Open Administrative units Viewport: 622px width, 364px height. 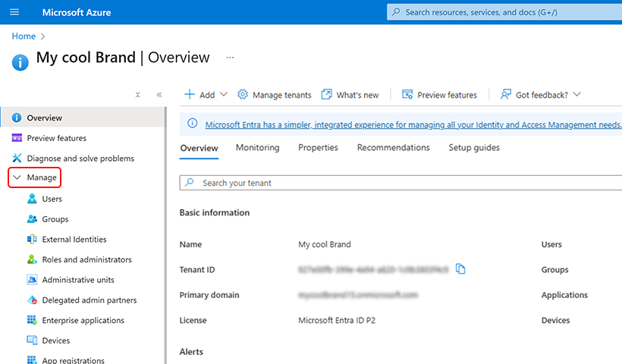point(78,280)
